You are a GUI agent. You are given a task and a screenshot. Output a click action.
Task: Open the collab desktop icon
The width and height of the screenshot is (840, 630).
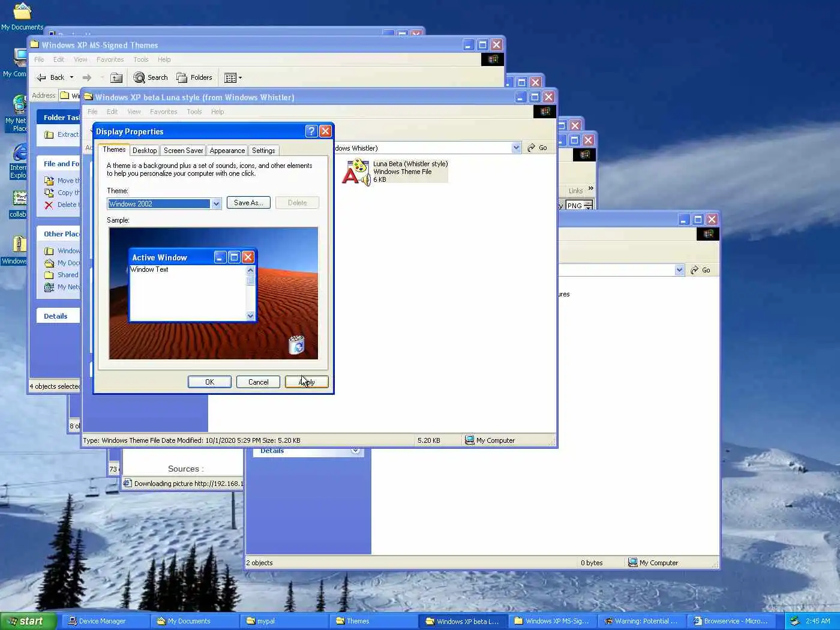18,204
